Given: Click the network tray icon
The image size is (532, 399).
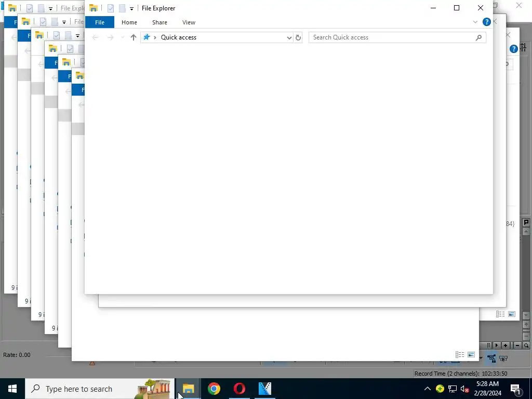Looking at the screenshot, I should coord(453,389).
